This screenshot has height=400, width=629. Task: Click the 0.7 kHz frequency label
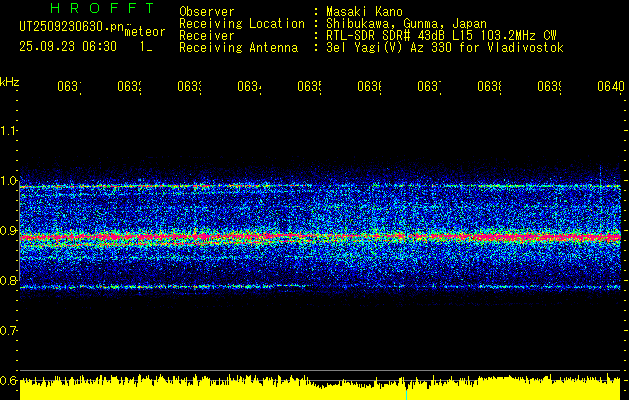[x=9, y=331]
